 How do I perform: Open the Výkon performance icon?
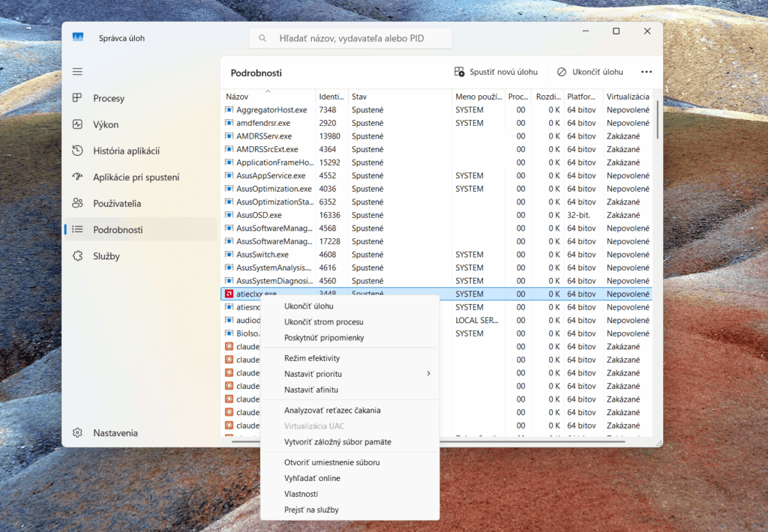(77, 124)
